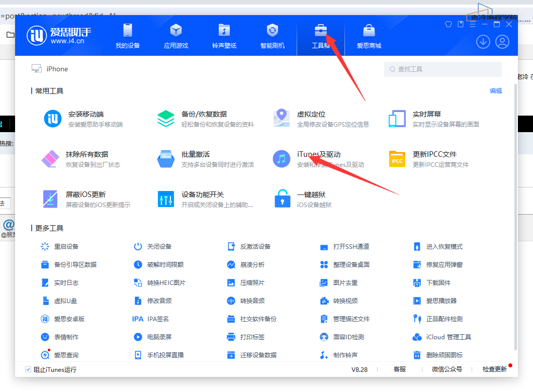Open the 爱思商城 tab
533x392 pixels.
coord(369,36)
